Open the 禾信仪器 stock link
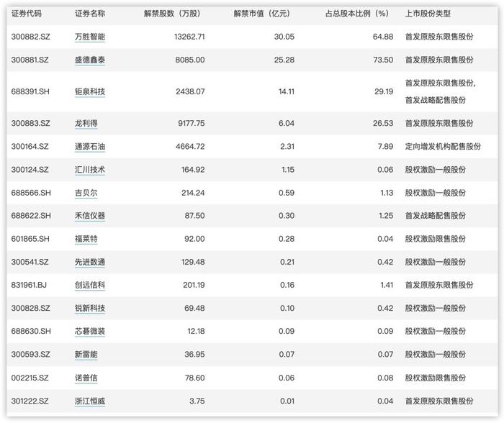504x423 pixels. click(90, 216)
